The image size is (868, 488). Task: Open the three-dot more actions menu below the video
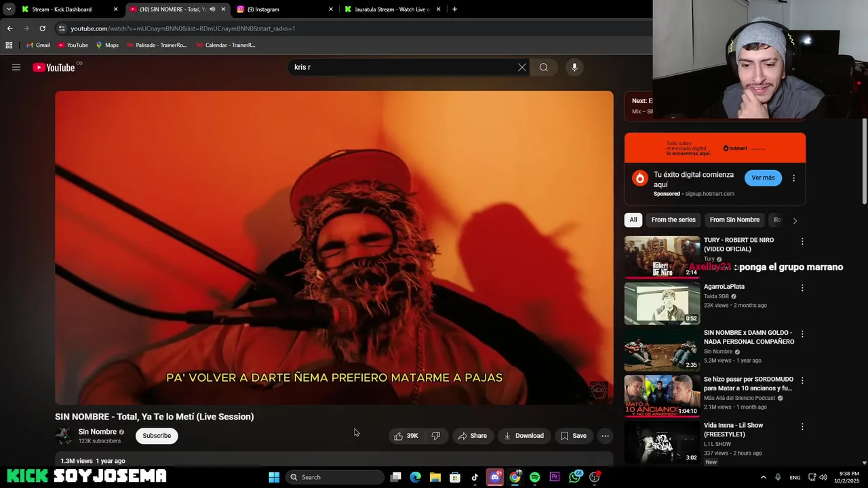pyautogui.click(x=606, y=436)
